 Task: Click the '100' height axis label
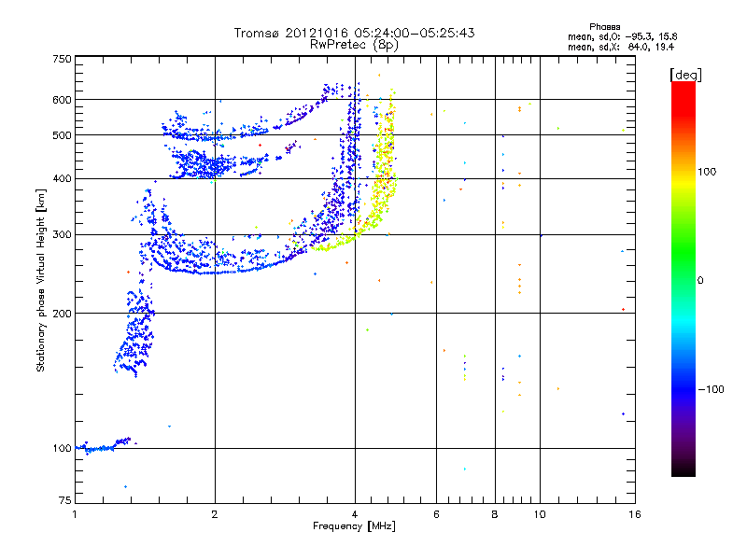tap(62, 449)
